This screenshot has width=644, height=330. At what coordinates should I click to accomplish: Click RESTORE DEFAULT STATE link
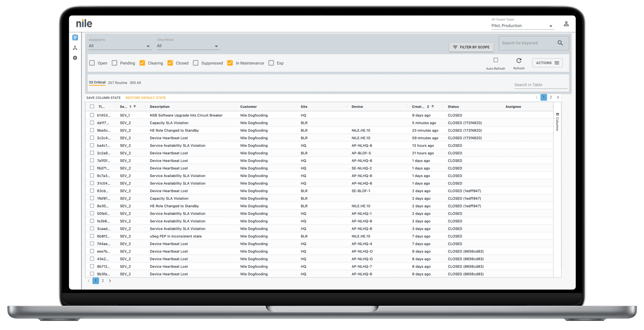(x=146, y=98)
